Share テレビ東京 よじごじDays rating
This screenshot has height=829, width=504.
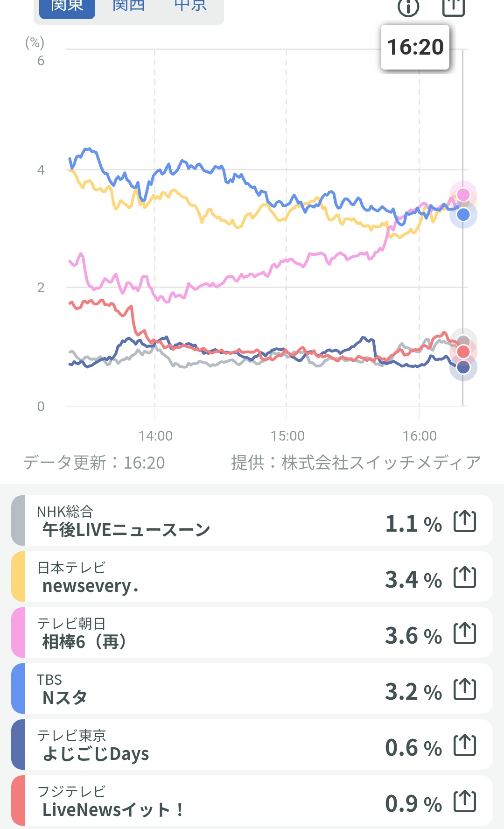coord(465,745)
